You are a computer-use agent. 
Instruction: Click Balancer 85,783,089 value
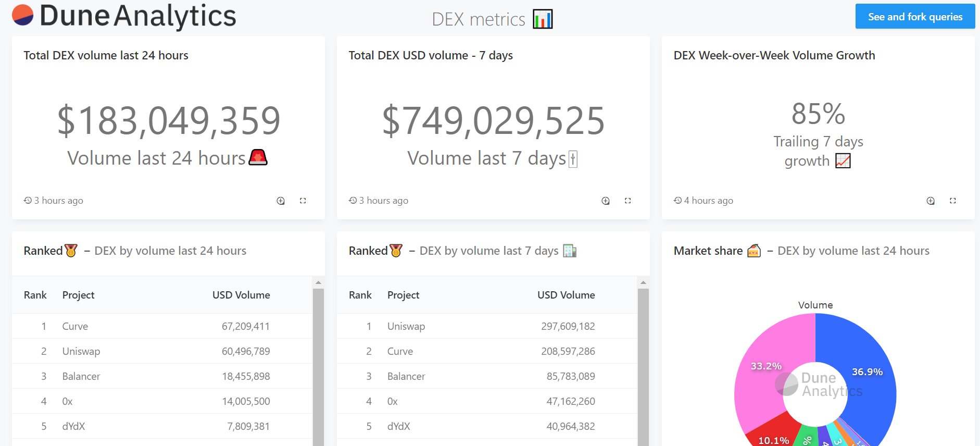tap(571, 376)
